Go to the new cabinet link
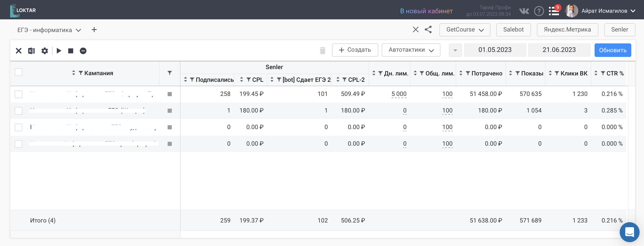 426,11
